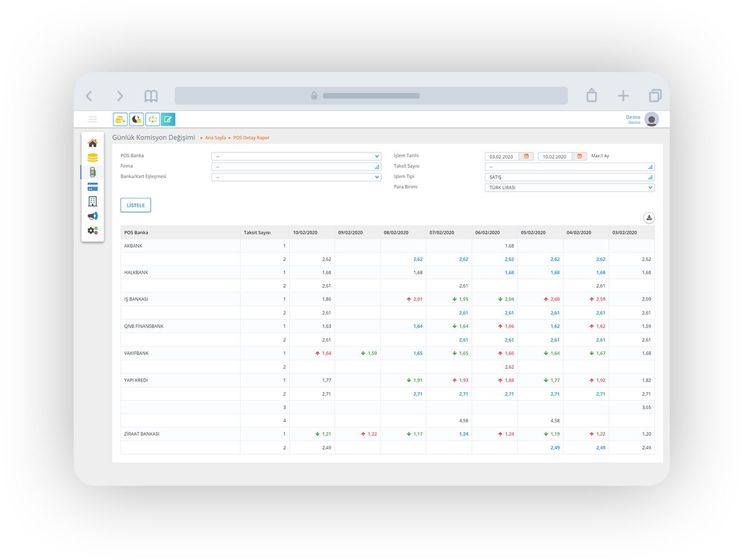Click the 05/02/2020 column header
Viewport: 744px width, 560px height.
[x=533, y=233]
